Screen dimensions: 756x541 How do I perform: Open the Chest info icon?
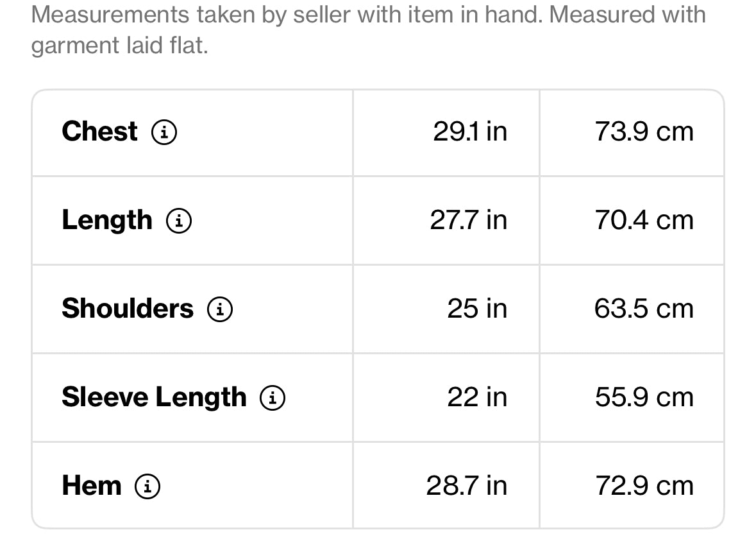(164, 132)
